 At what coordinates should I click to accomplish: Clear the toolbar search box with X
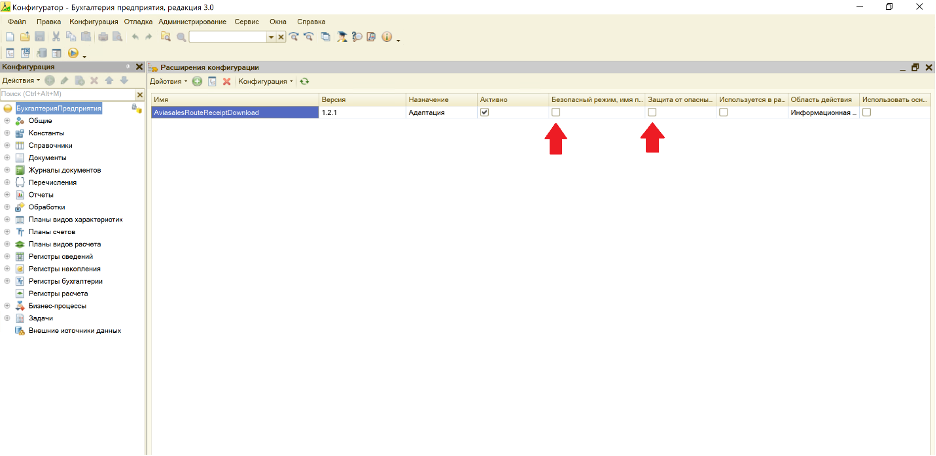281,37
